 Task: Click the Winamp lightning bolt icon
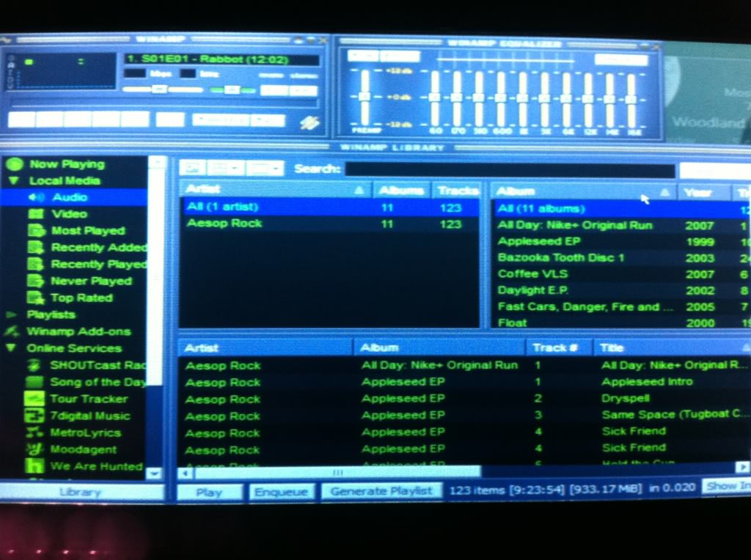[309, 123]
